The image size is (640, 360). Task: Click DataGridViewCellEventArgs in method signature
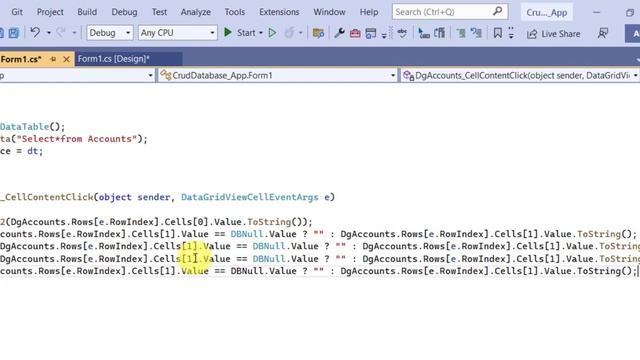click(249, 197)
